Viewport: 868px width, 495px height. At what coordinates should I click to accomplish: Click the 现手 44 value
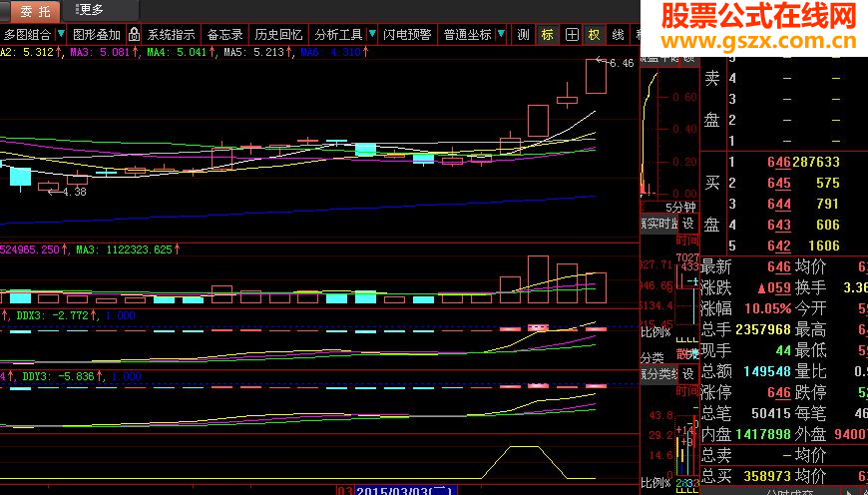tap(783, 350)
